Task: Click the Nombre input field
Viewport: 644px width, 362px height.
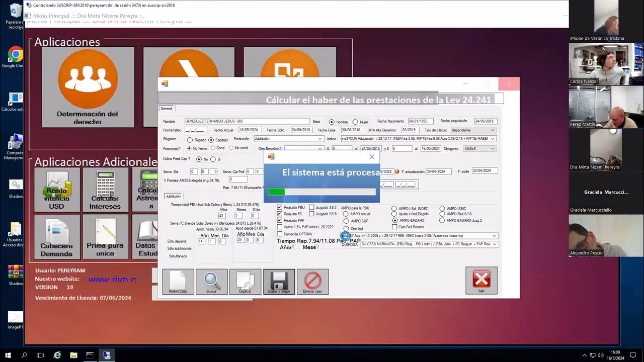Action: (x=247, y=121)
